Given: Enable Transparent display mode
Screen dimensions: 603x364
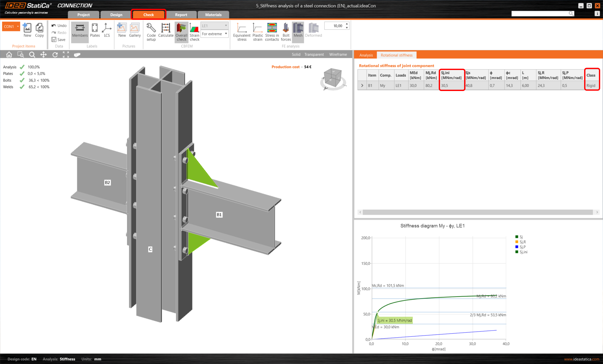Looking at the screenshot, I should 314,54.
